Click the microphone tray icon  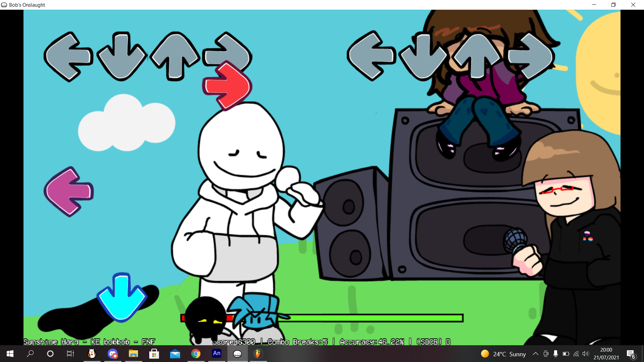point(556,354)
